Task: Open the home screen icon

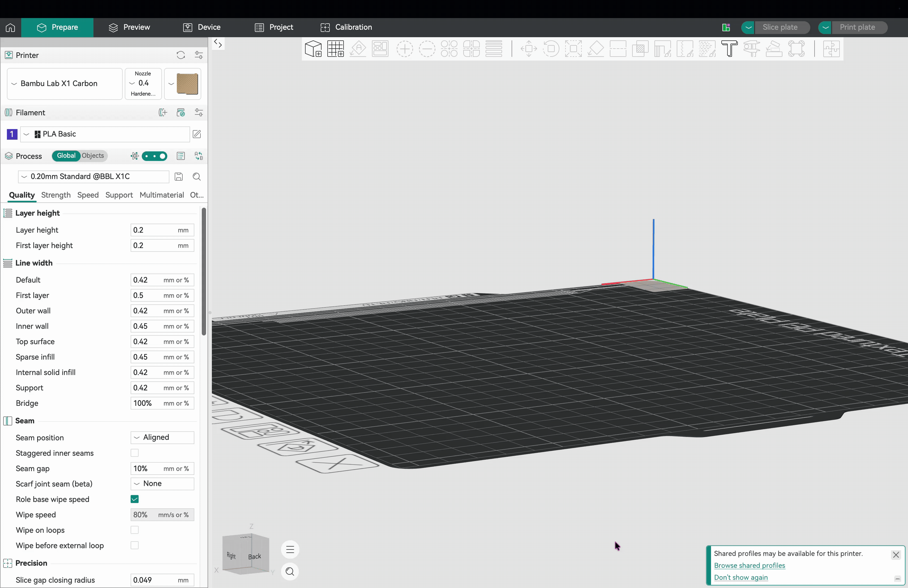Action: click(x=10, y=27)
